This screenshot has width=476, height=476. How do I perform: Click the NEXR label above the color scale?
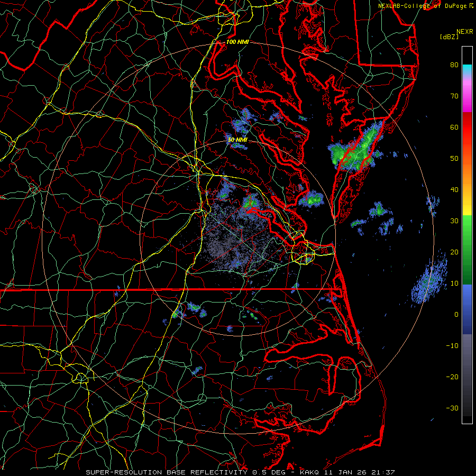coord(465,32)
